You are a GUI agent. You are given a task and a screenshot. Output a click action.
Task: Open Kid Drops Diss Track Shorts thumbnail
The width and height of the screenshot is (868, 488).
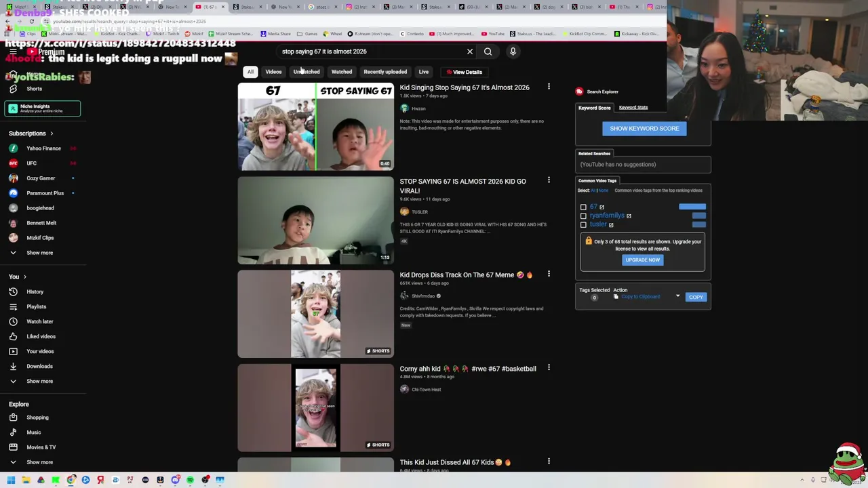pos(315,314)
